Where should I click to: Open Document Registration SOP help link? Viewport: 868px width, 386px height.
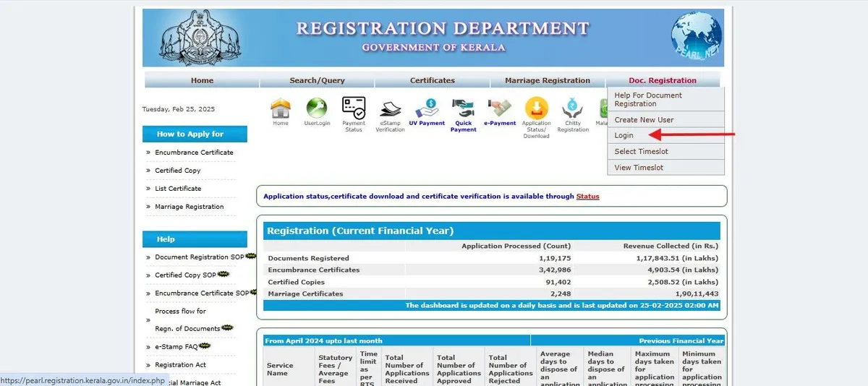click(x=199, y=257)
